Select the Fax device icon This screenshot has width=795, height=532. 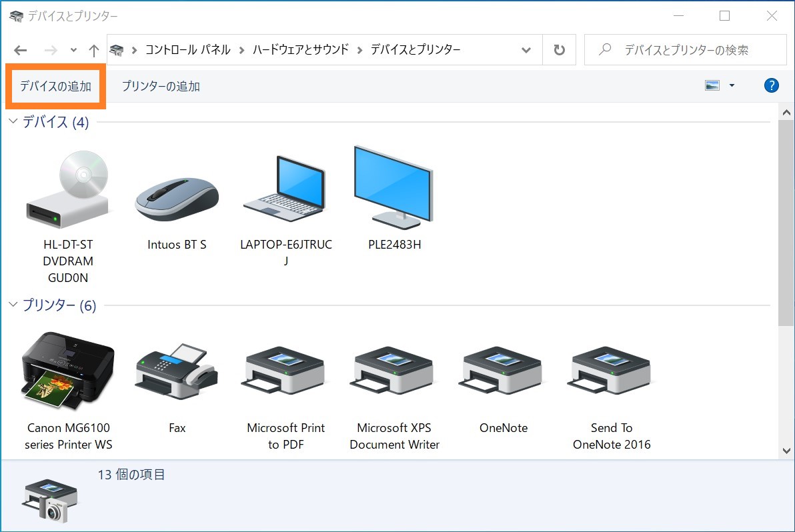[x=177, y=372]
